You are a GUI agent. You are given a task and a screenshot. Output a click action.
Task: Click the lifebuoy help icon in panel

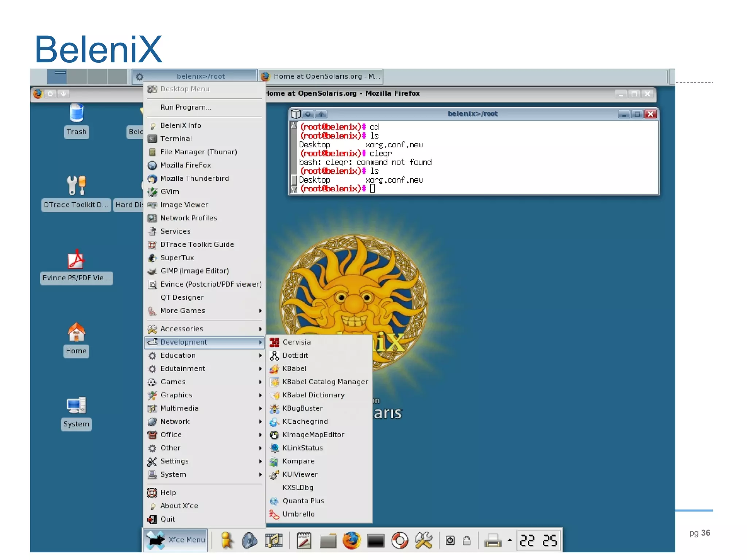point(400,540)
